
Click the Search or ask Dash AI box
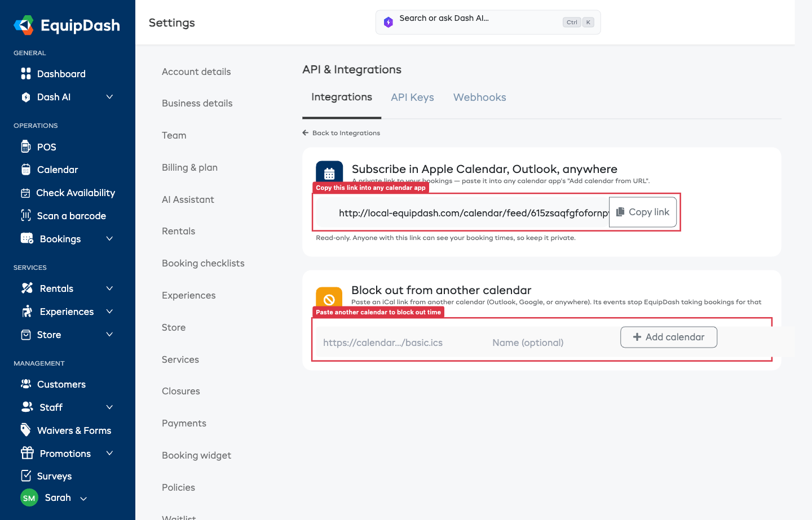488,22
